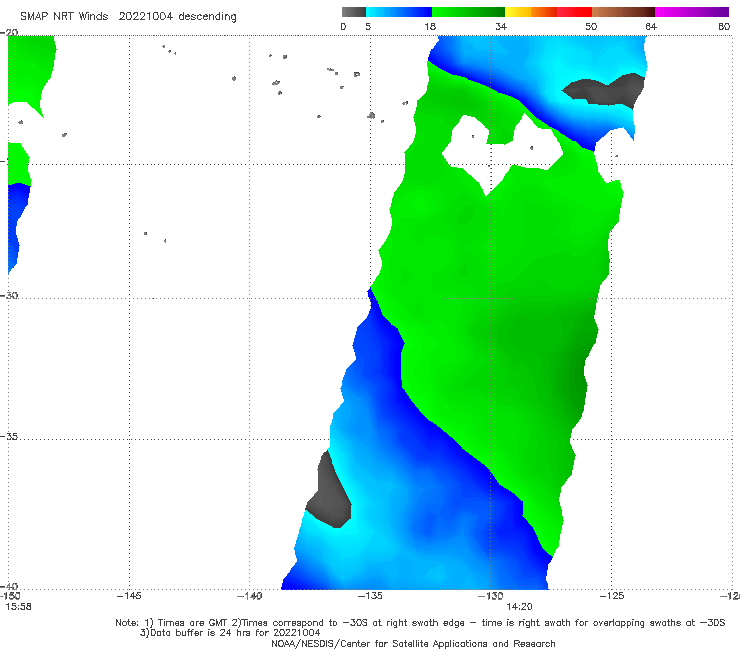Select the green segment of the color bar
Screen dimensions: 740x650
point(468,12)
